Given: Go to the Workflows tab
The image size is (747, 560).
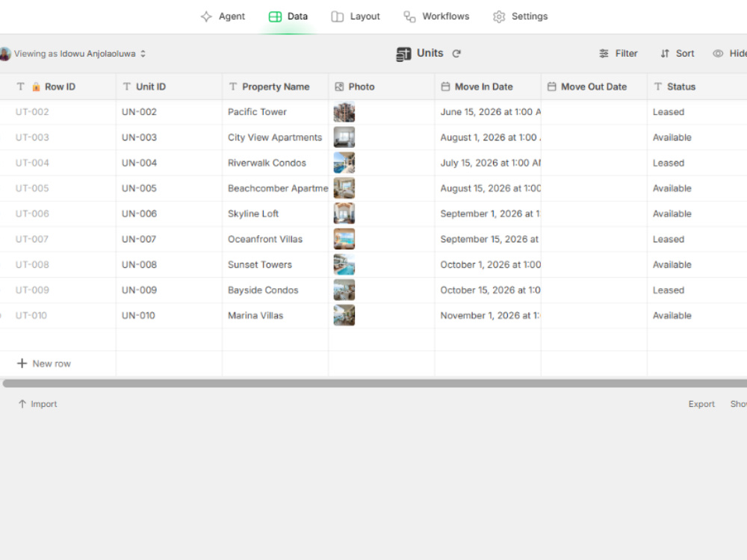Looking at the screenshot, I should (436, 16).
